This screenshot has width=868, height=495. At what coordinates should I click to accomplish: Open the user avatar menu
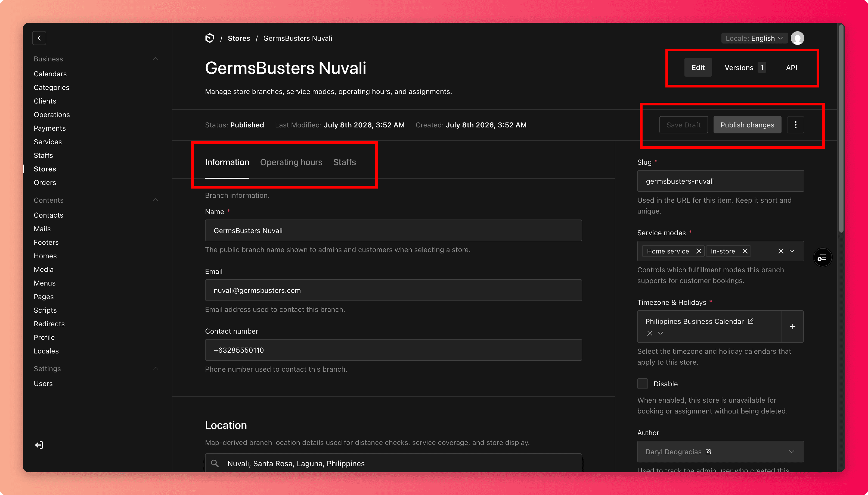(797, 38)
